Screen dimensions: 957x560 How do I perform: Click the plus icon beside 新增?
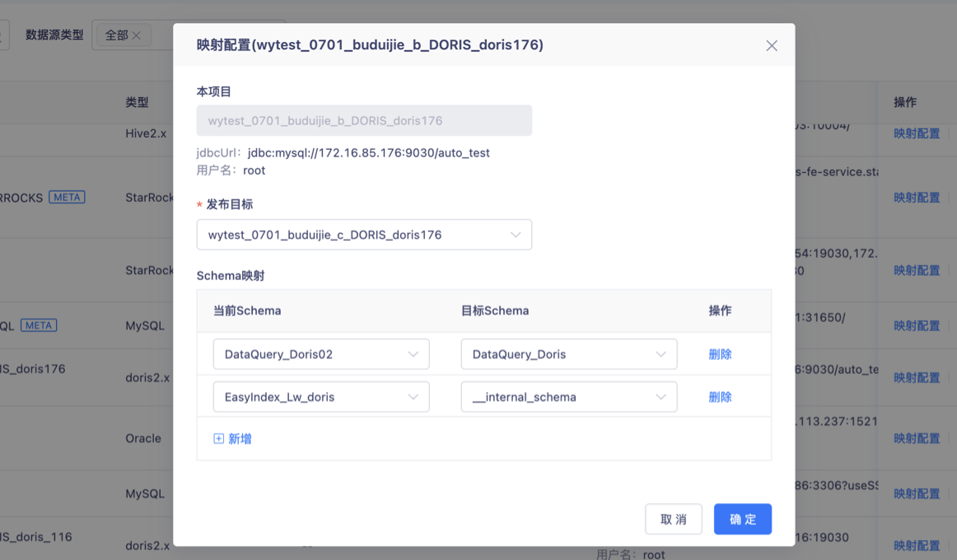pos(219,439)
